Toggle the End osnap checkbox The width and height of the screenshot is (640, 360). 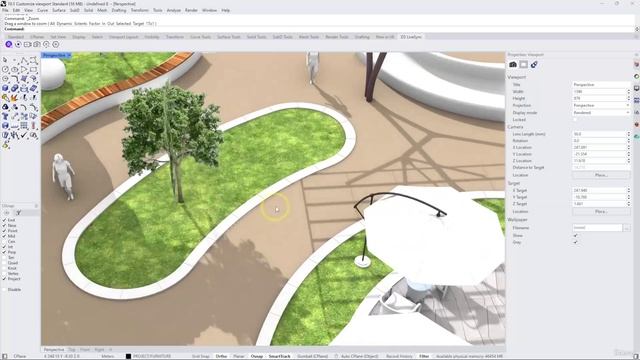pos(4,220)
